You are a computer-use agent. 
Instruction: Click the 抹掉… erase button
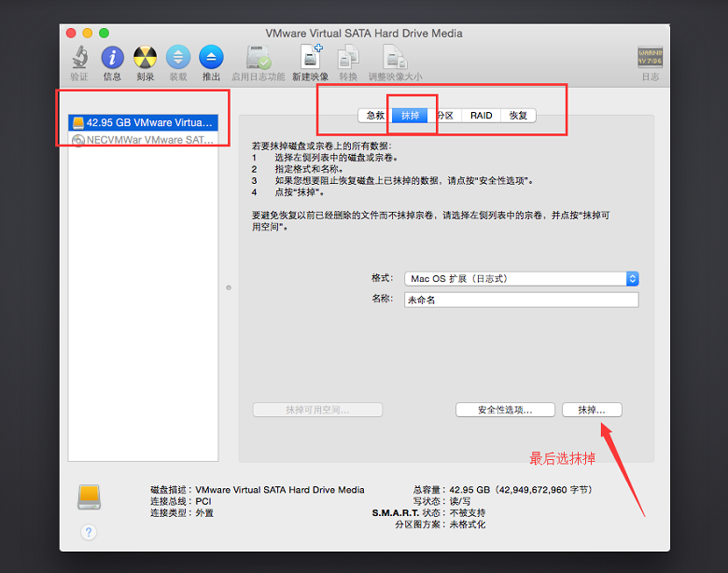pyautogui.click(x=592, y=410)
